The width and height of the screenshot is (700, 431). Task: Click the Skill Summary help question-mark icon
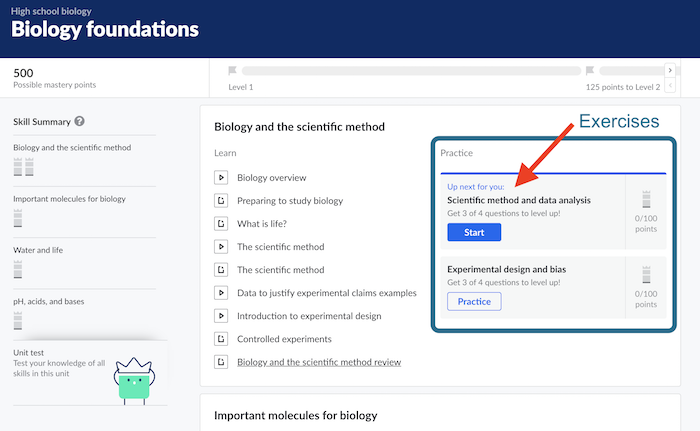point(79,122)
